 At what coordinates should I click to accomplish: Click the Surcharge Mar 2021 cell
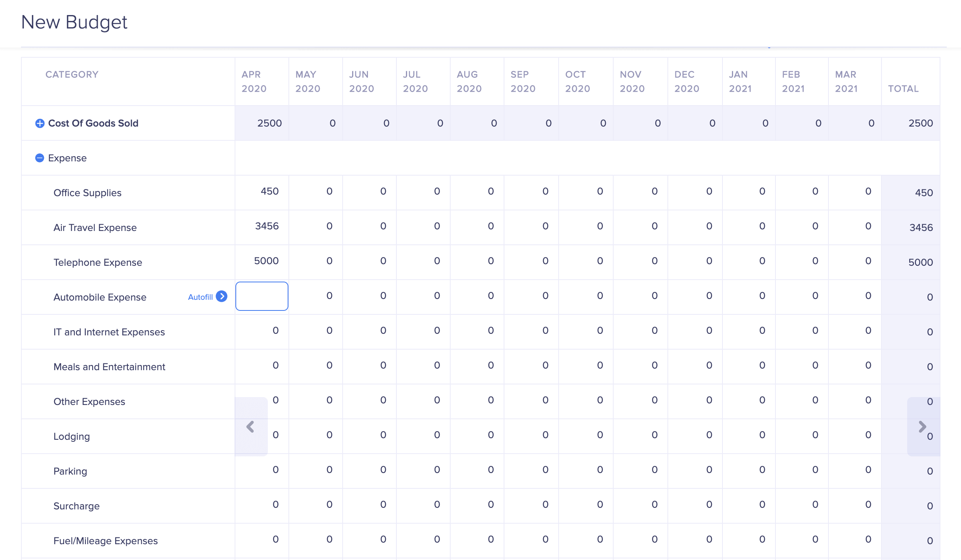(x=855, y=505)
